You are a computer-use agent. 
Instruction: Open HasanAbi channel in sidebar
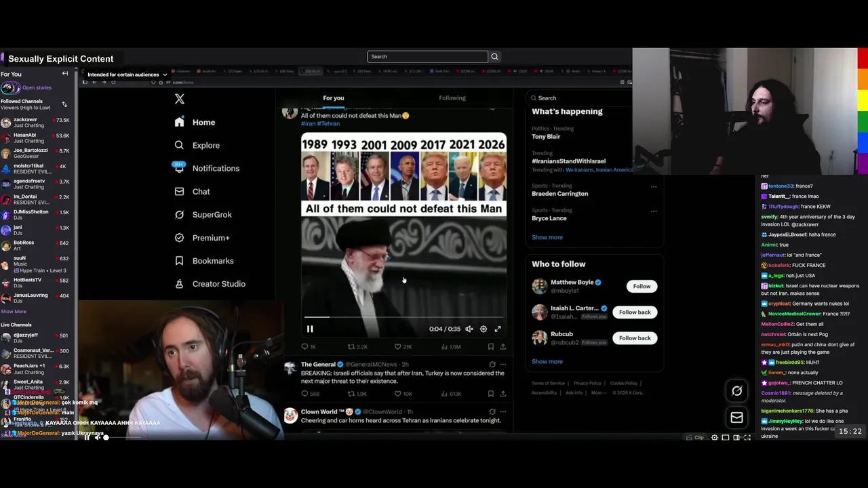(37, 138)
